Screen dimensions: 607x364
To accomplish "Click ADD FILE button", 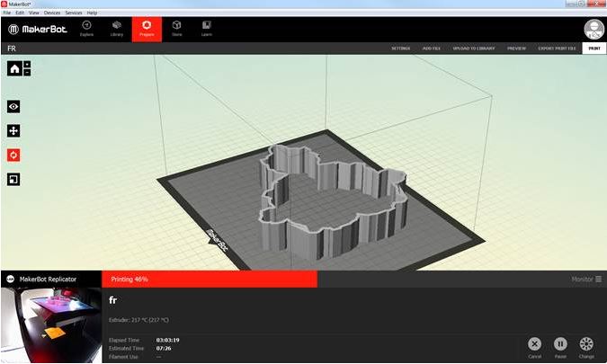I will pos(432,49).
